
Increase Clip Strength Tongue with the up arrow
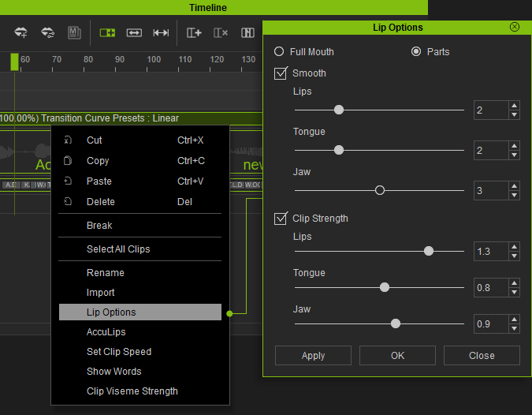[514, 283]
